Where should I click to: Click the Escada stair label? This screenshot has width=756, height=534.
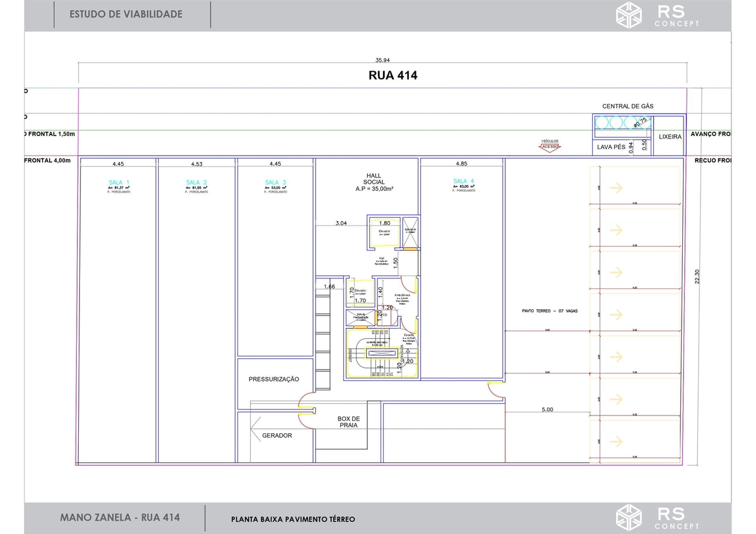click(x=408, y=335)
